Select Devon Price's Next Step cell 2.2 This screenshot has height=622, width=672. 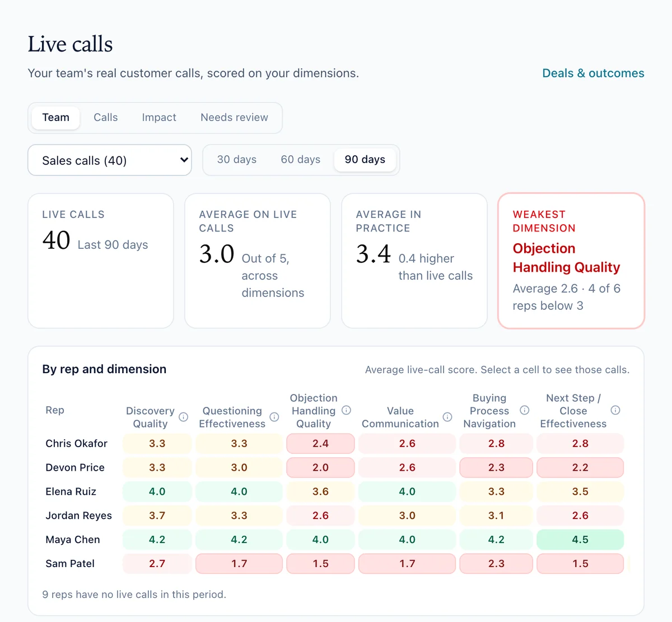coord(580,467)
